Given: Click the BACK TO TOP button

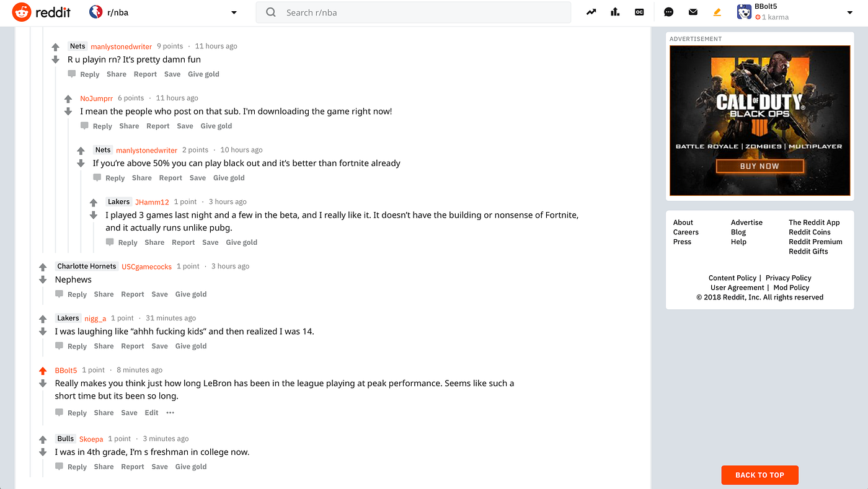Looking at the screenshot, I should pyautogui.click(x=760, y=475).
